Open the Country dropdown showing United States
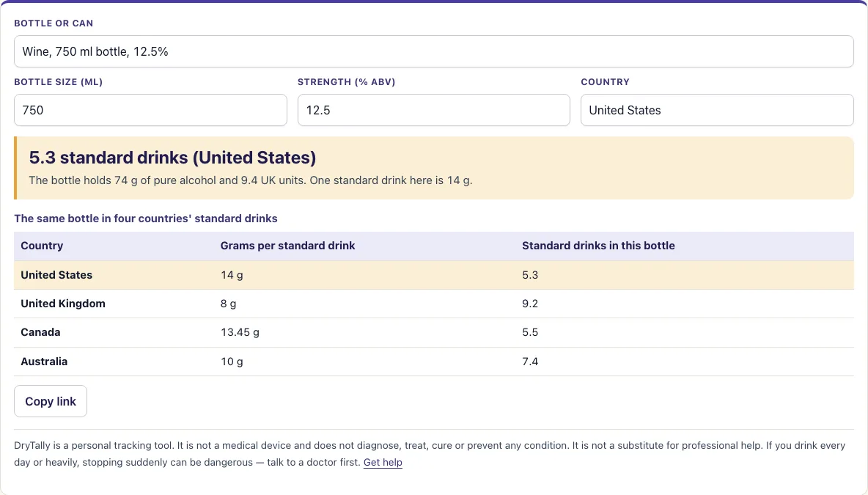This screenshot has width=868, height=495. pos(717,110)
